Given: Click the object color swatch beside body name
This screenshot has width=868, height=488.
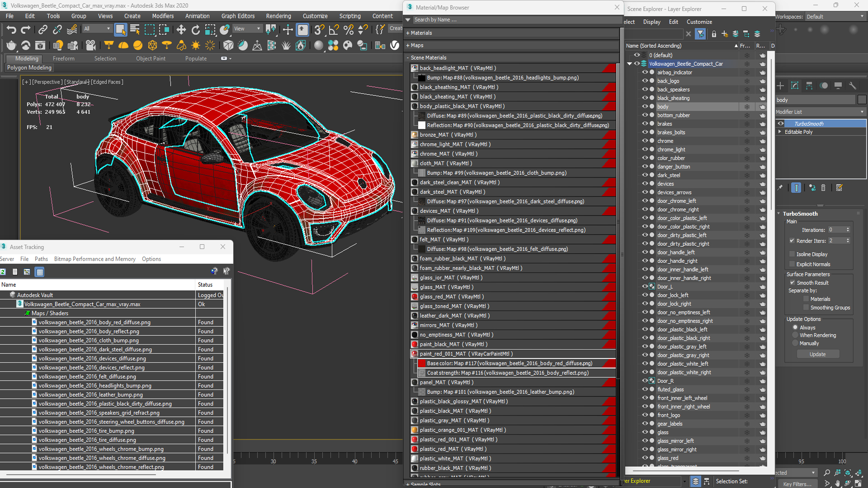Looking at the screenshot, I should 862,100.
